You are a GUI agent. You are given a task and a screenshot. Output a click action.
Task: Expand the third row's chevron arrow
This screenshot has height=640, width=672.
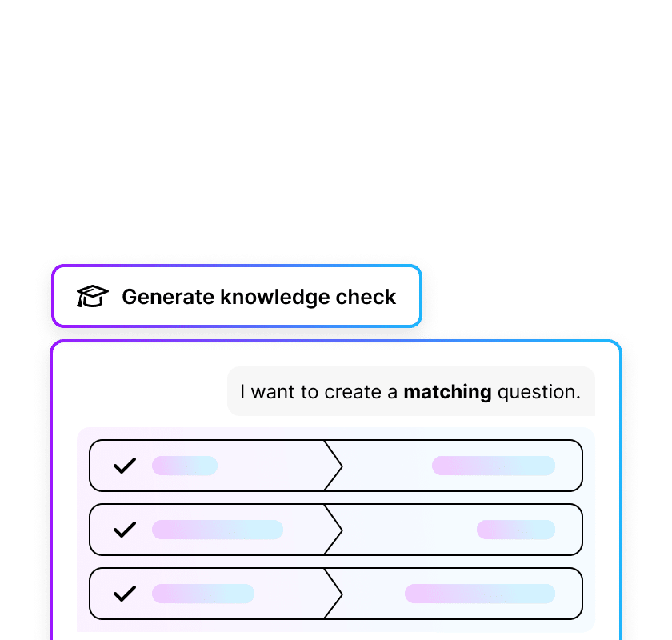pos(333,594)
